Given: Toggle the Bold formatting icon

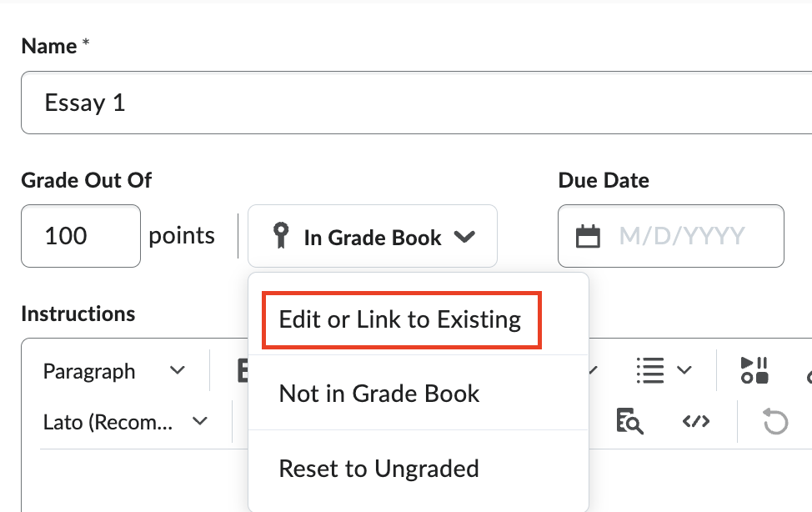Looking at the screenshot, I should [243, 370].
